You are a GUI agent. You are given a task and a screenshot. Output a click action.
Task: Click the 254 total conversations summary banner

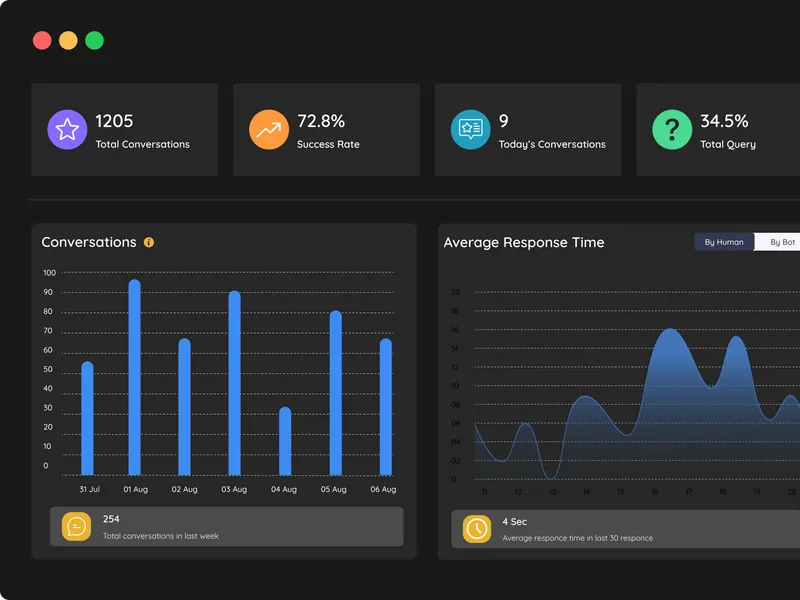pos(227,527)
